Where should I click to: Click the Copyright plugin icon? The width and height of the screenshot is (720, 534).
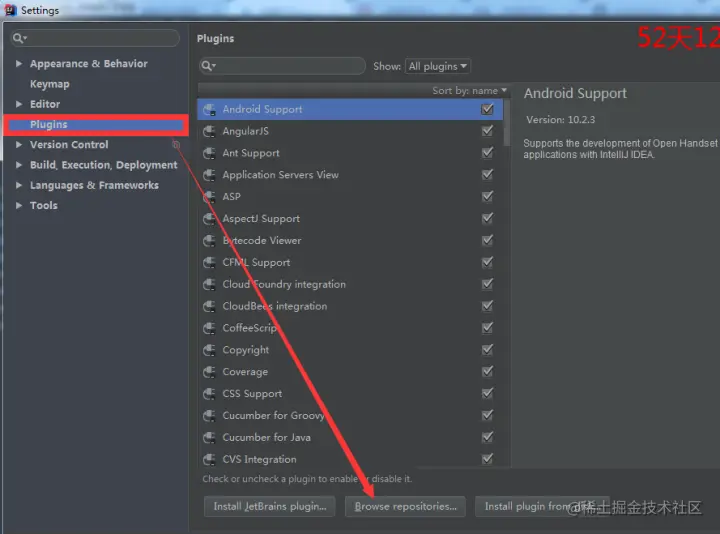coord(209,350)
